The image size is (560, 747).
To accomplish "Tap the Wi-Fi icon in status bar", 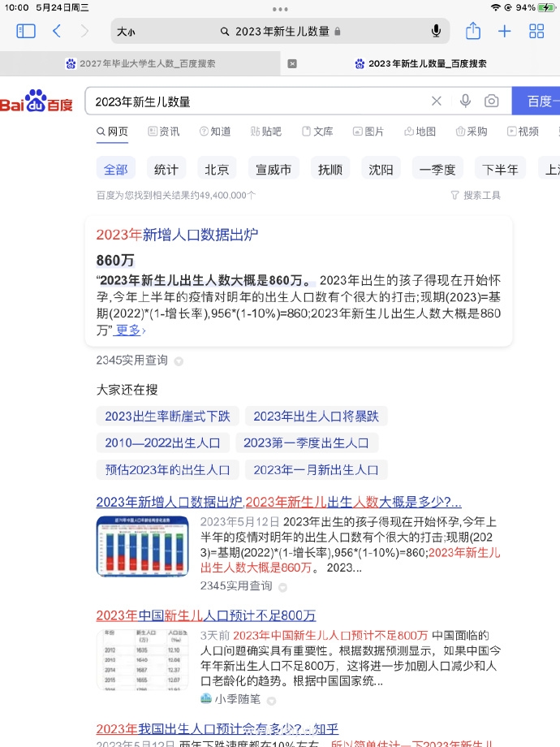I will [496, 7].
